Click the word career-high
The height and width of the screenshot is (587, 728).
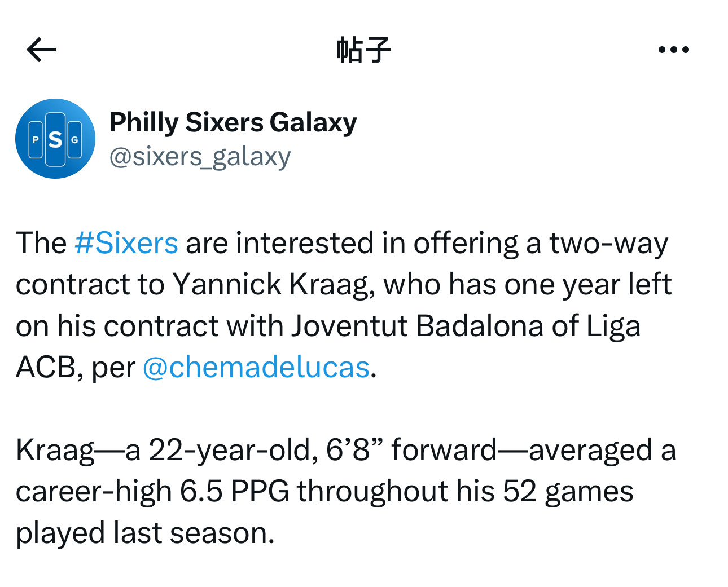coord(94,492)
